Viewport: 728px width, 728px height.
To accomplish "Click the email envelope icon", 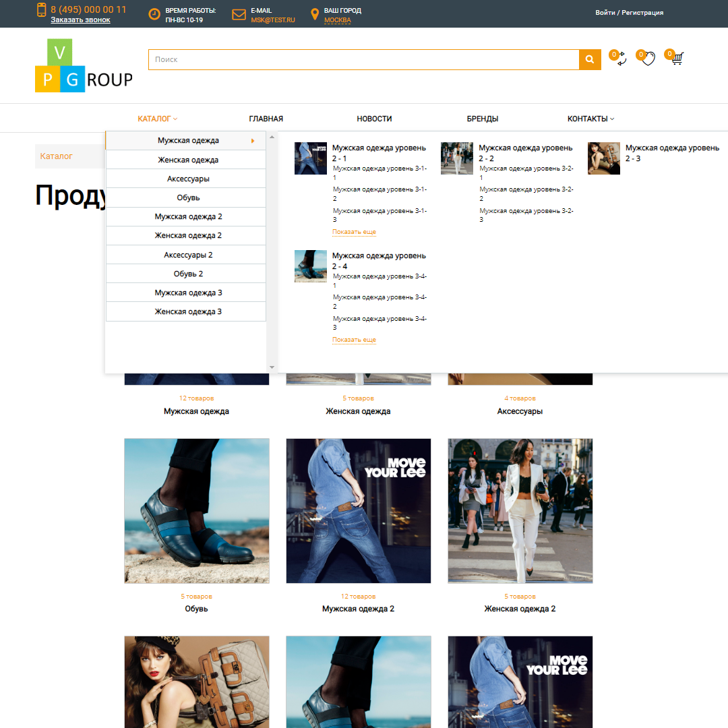I will tap(239, 14).
